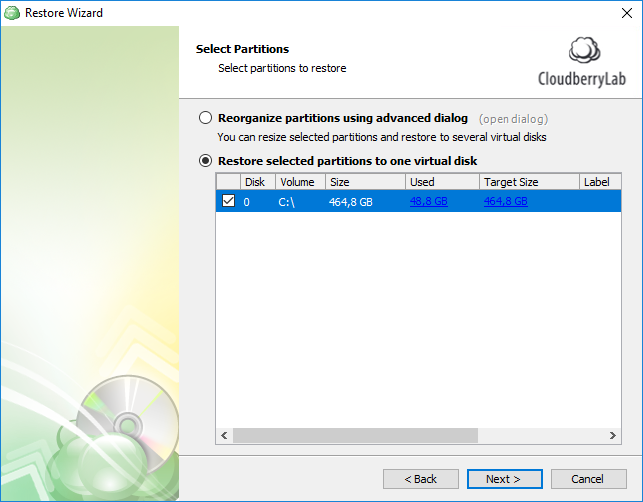Image resolution: width=643 pixels, height=502 pixels.
Task: Close the Restore Wizard window
Action: [x=627, y=13]
